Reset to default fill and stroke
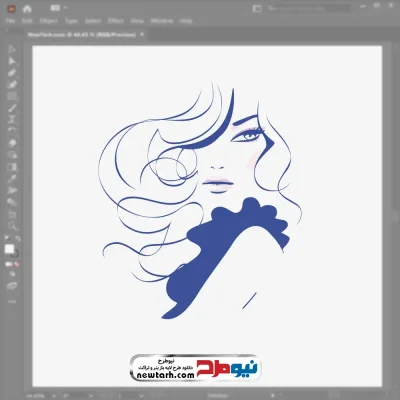This screenshot has width=400, height=400. [x=7, y=239]
